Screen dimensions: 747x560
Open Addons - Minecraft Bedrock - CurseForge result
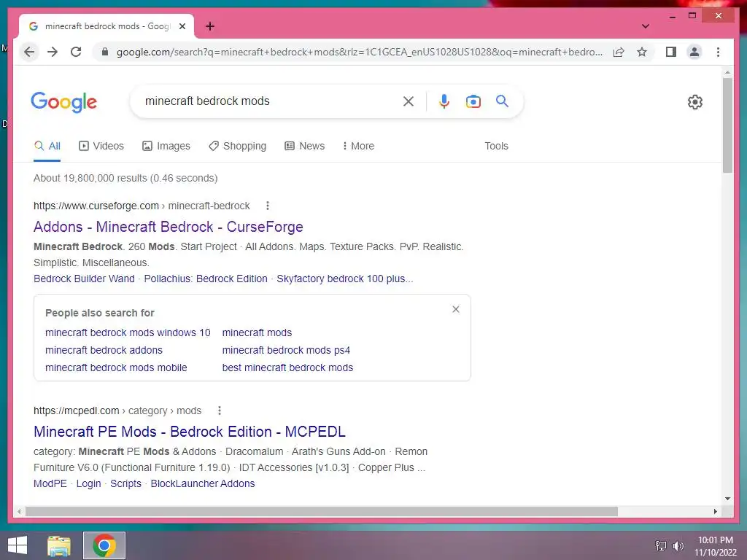[x=169, y=227]
